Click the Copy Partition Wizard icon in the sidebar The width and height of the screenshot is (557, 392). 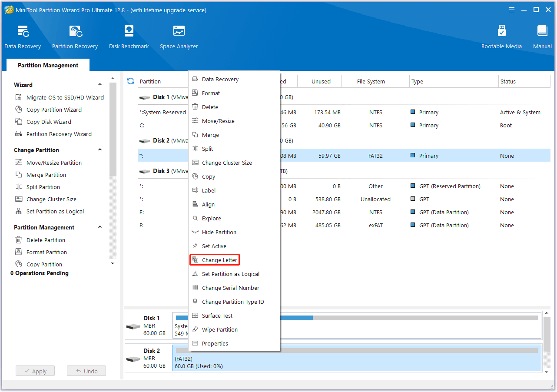[19, 110]
